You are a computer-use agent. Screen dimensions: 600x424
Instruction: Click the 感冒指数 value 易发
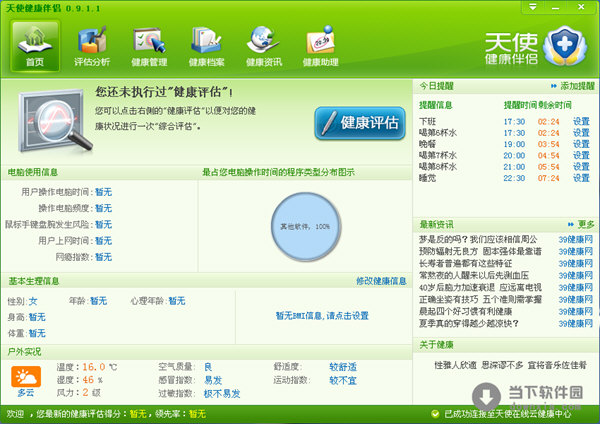point(213,380)
